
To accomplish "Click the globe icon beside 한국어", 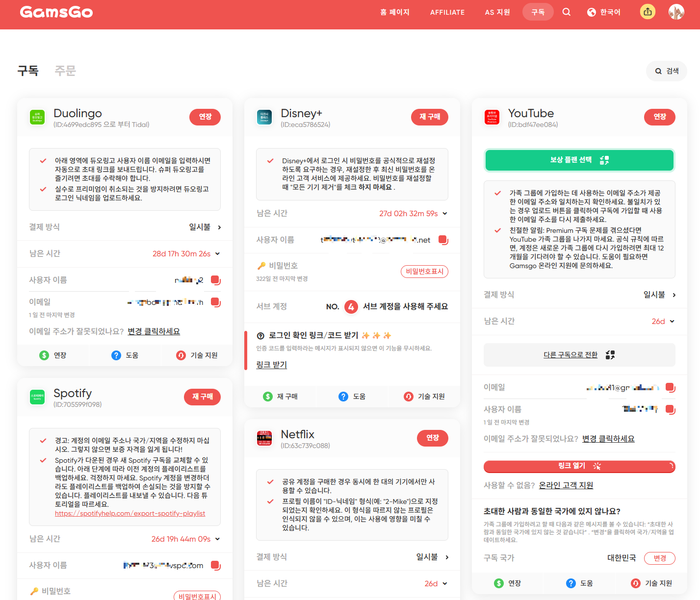I will tap(592, 12).
